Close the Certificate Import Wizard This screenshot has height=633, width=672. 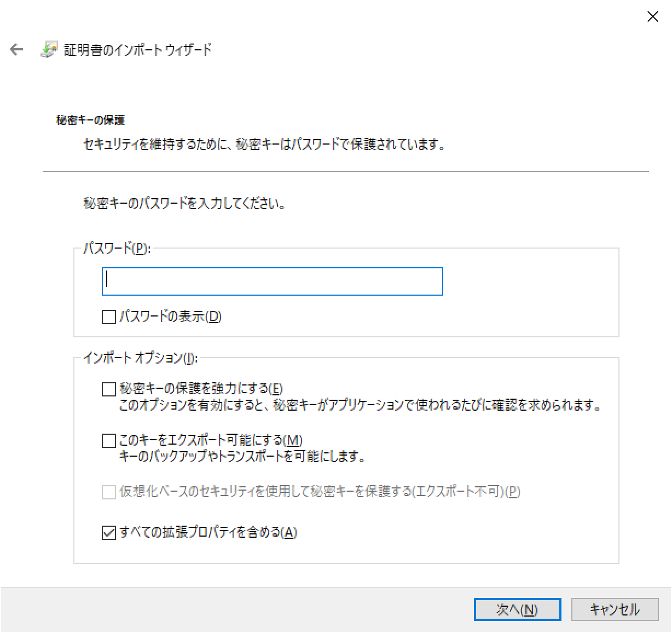pos(652,16)
